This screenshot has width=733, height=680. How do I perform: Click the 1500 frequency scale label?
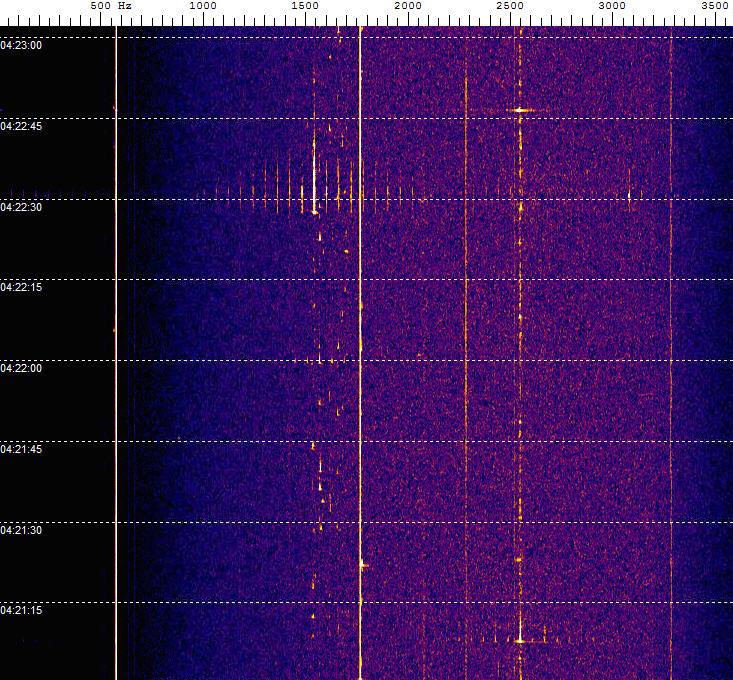(x=305, y=6)
